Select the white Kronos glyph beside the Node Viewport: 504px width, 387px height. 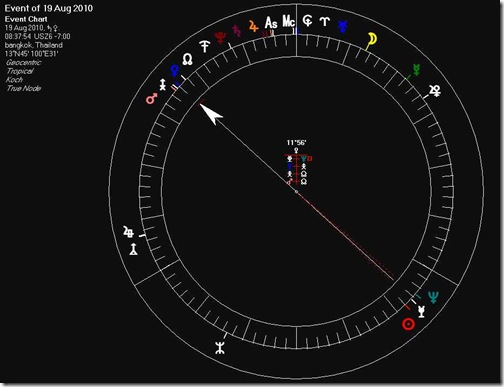(x=205, y=46)
